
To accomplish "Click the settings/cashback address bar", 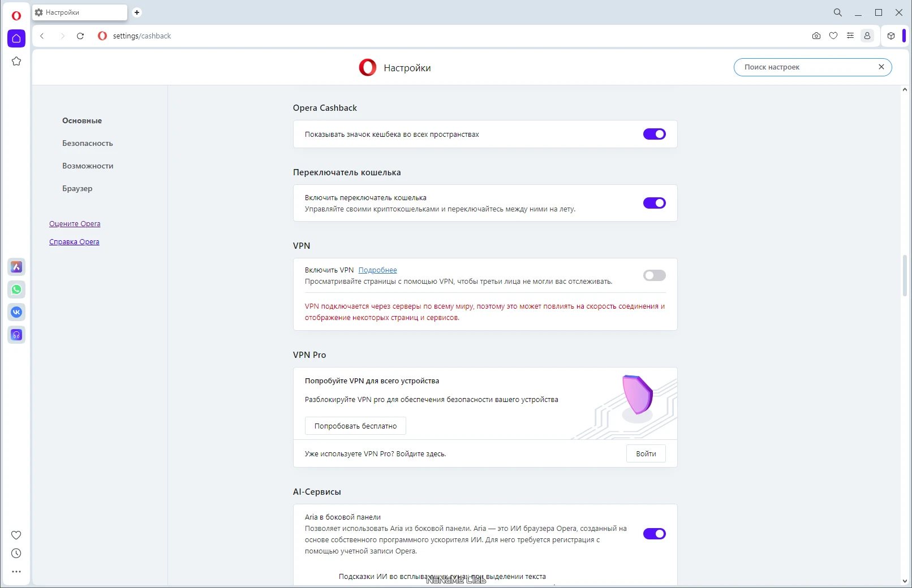I will (141, 36).
